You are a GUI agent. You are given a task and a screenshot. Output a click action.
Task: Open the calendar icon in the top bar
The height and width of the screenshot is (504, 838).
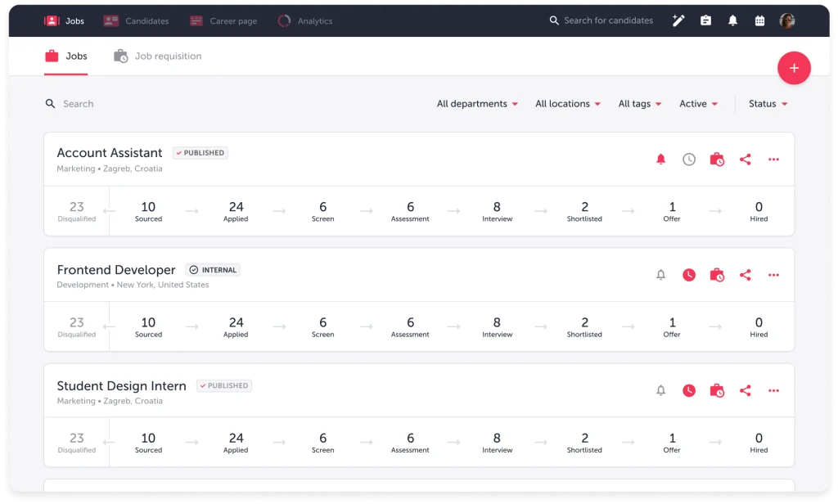pos(760,20)
